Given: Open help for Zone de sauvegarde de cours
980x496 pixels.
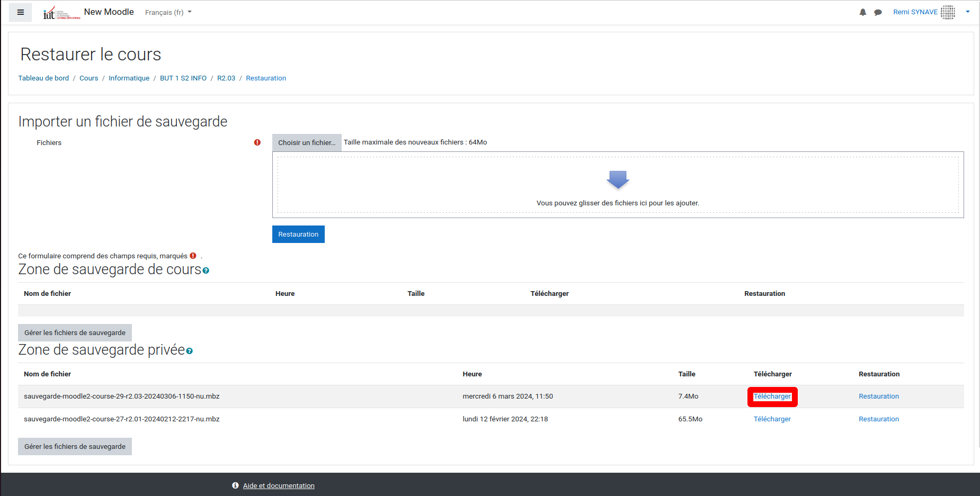Looking at the screenshot, I should 206,270.
